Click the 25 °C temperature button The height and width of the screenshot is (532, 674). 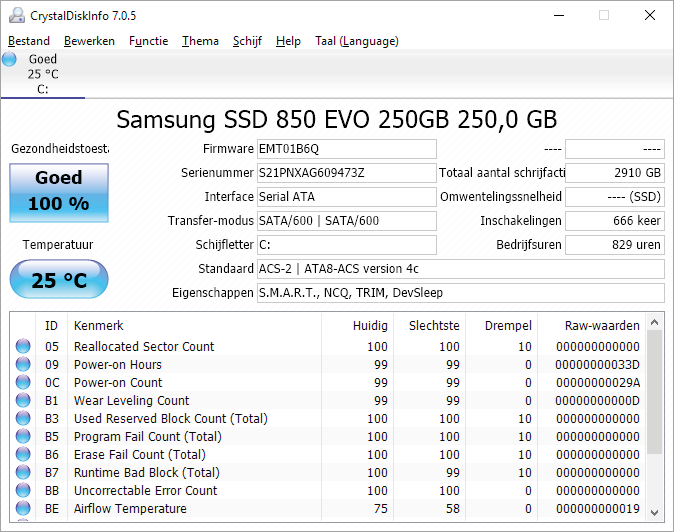pos(59,280)
